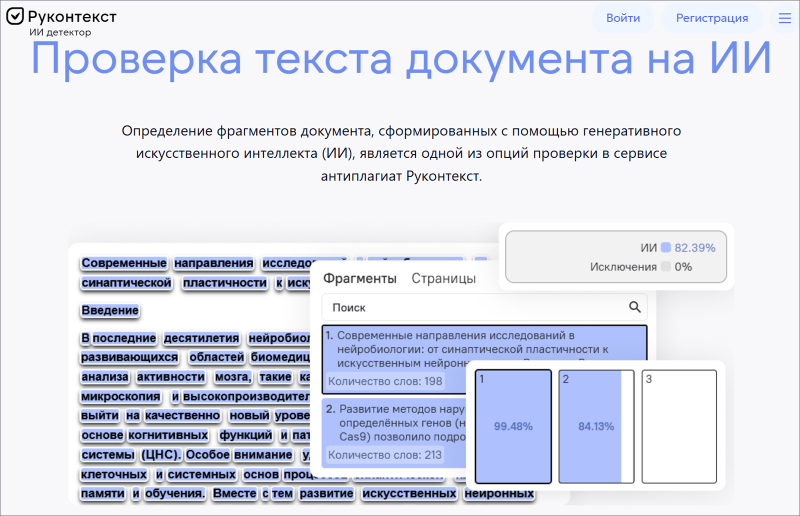Select fragment 2 Развитие методов
This screenshot has width=800, height=516.
[x=395, y=432]
